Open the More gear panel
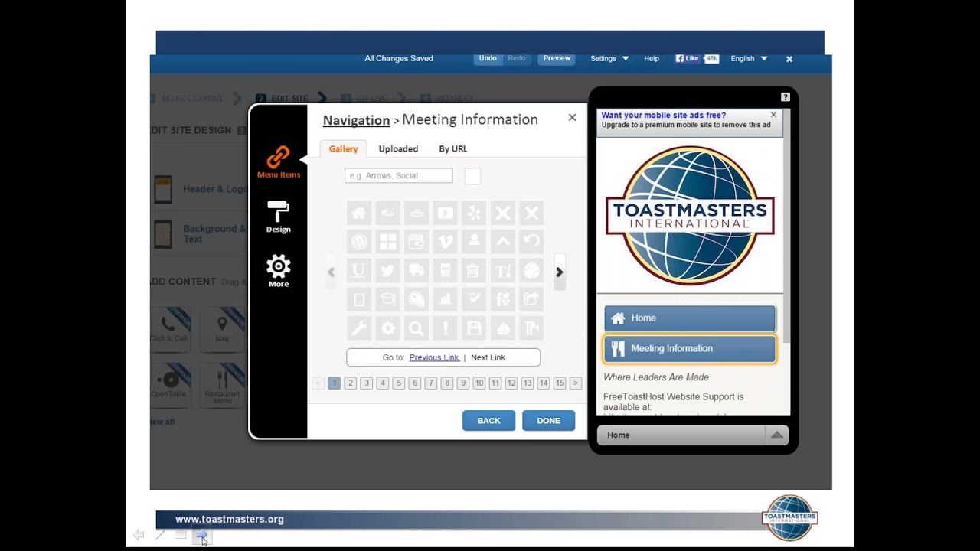This screenshot has height=551, width=980. tap(278, 271)
